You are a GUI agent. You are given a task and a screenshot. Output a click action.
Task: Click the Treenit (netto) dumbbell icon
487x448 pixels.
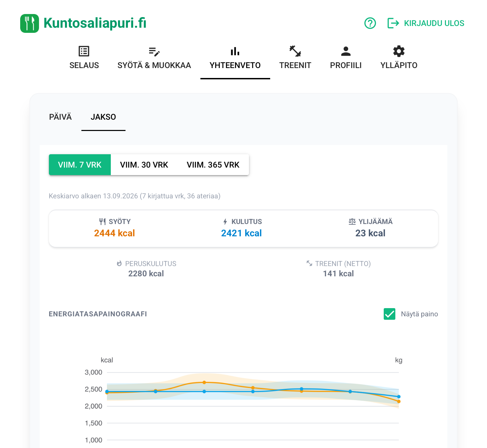click(310, 263)
